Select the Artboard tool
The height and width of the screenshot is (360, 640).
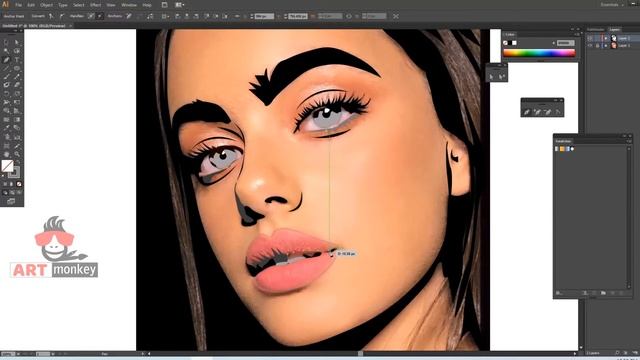point(6,146)
